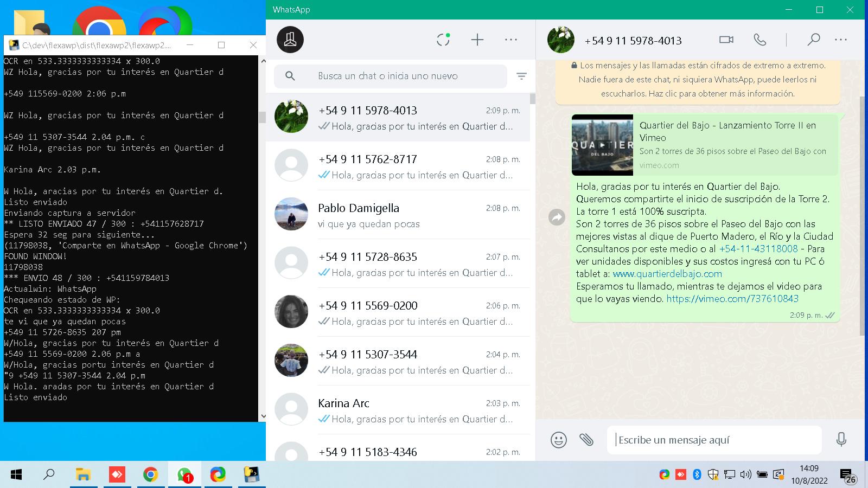Screen dimensions: 868x488
Task: Open the Pablo Damigella chat
Action: click(398, 215)
